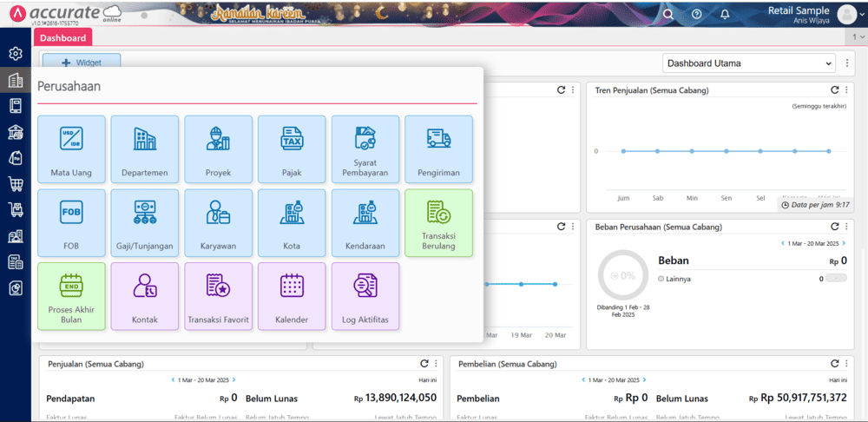This screenshot has width=868, height=422.
Task: Go to next period in Beban Perusahaan
Action: [844, 243]
